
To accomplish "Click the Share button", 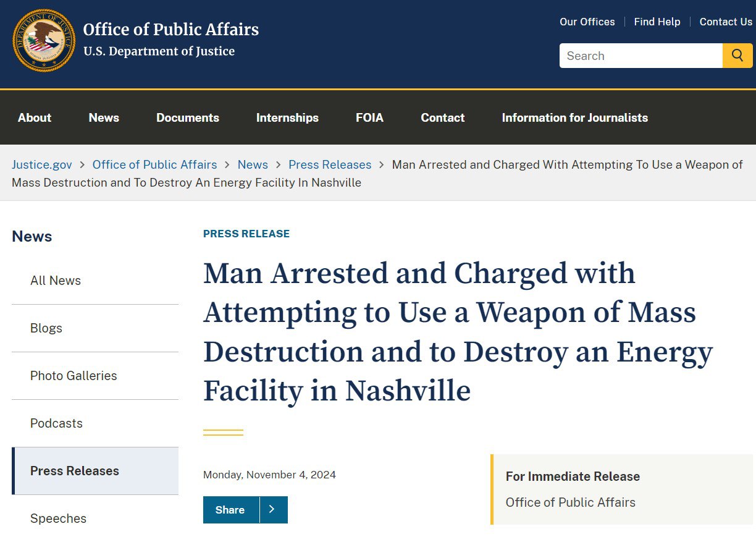I will (230, 510).
